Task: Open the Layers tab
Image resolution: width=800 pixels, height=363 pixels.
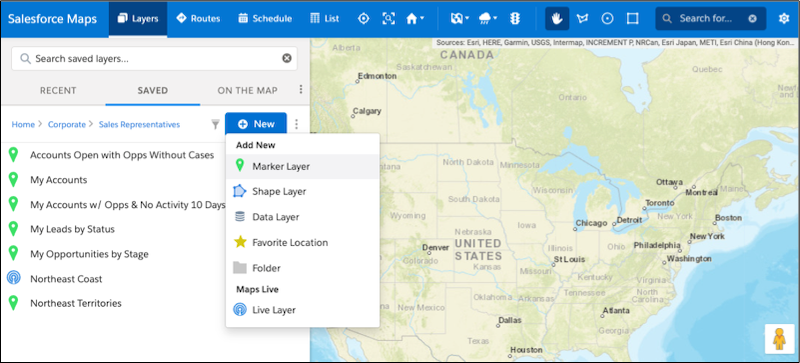Action: pos(138,19)
